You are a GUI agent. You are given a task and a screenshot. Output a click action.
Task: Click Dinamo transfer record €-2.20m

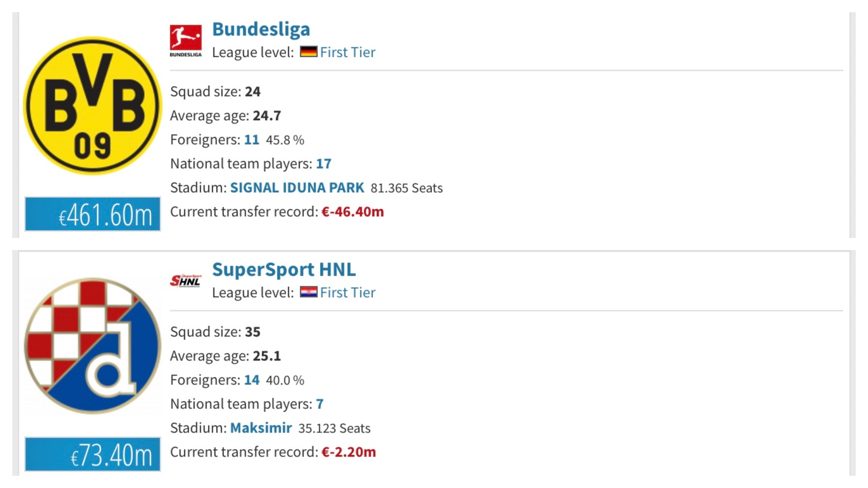(x=349, y=452)
